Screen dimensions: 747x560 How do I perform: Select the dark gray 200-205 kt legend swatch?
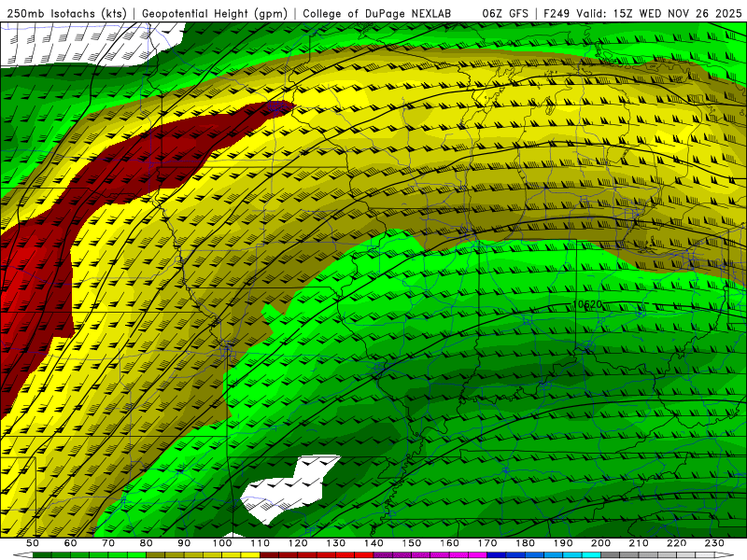tap(610, 554)
